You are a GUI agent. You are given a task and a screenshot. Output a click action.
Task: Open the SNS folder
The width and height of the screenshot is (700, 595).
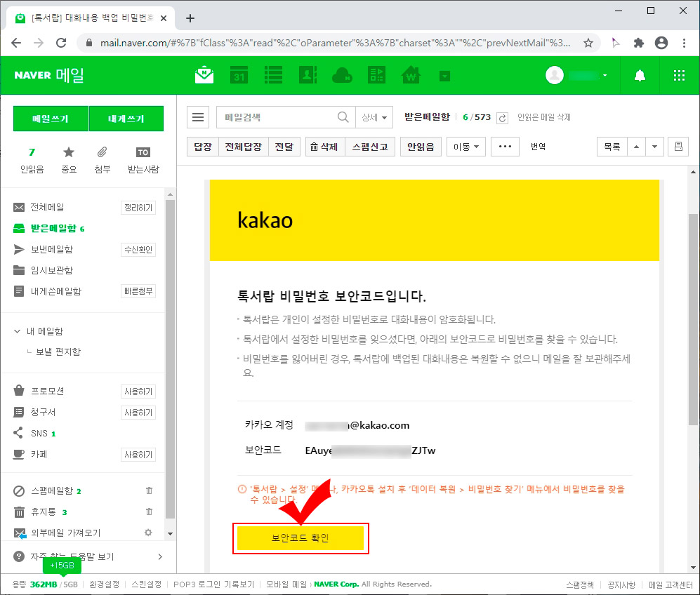(x=39, y=433)
